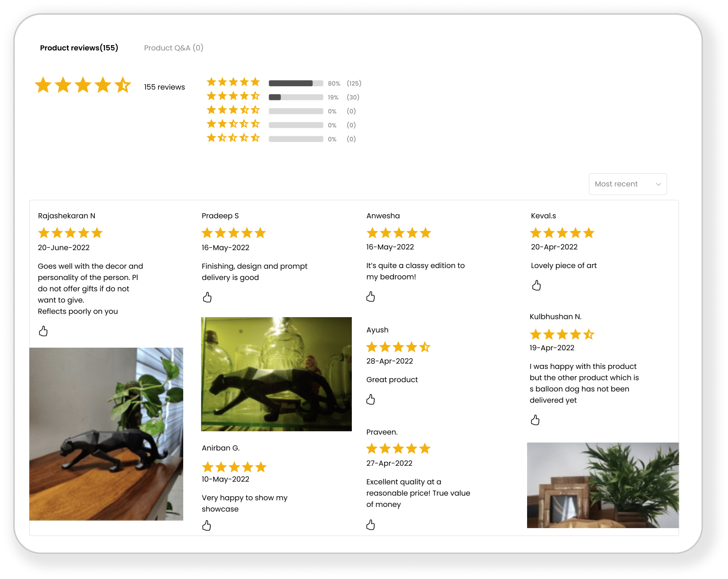Select the Product reviews(155) tab
The width and height of the screenshot is (728, 579).
click(x=79, y=48)
